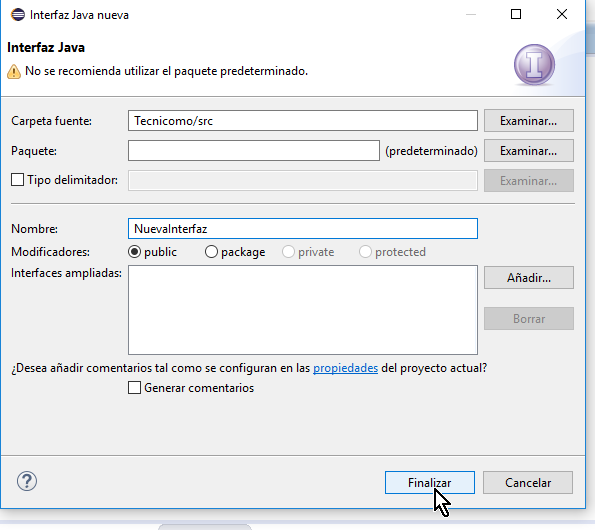This screenshot has height=530, width=595.
Task: Click the Carpeta fuente text field
Action: 303,121
